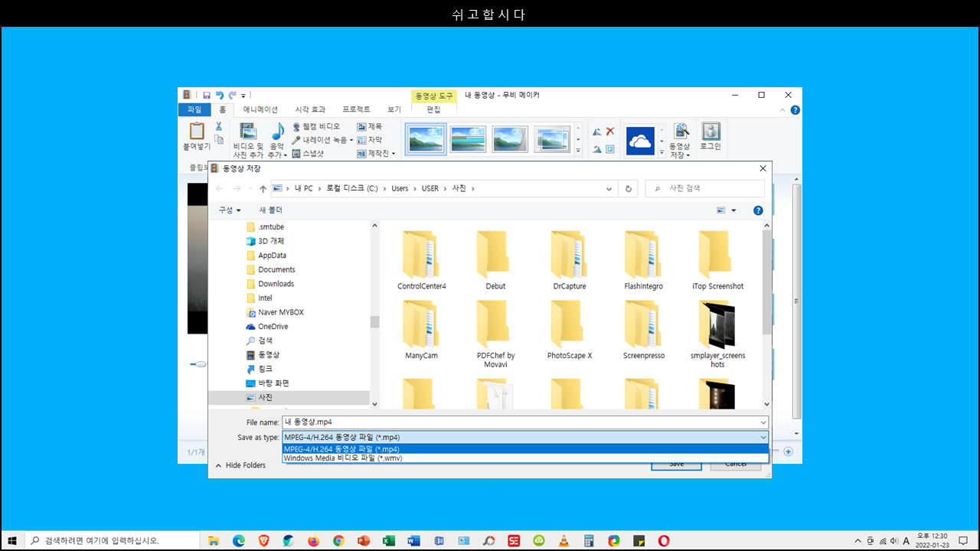Screen dimensions: 980x551
Task: Open the Edit (편집) video tools tab
Action: point(433,109)
